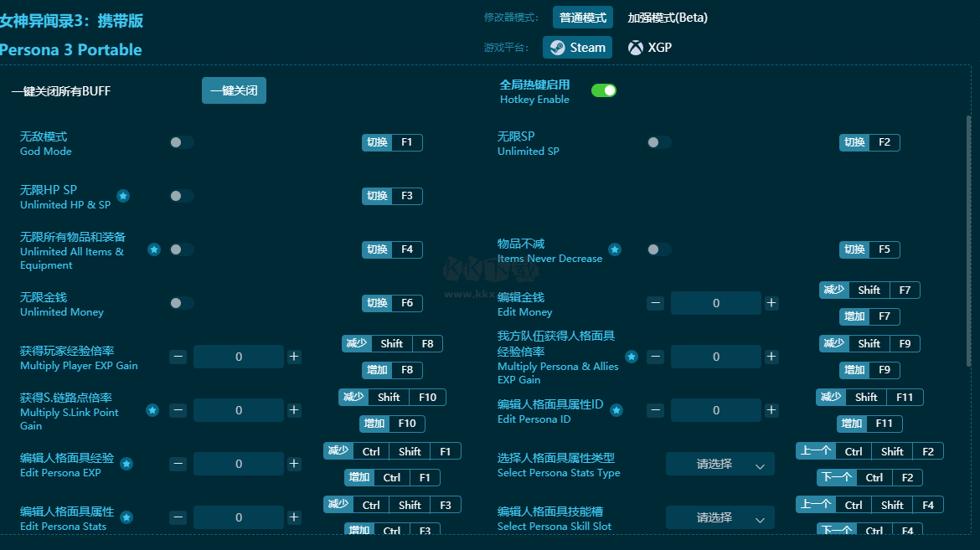The width and height of the screenshot is (980, 550).
Task: Click the star icon beside Edit Persona Stats
Action: [126, 517]
